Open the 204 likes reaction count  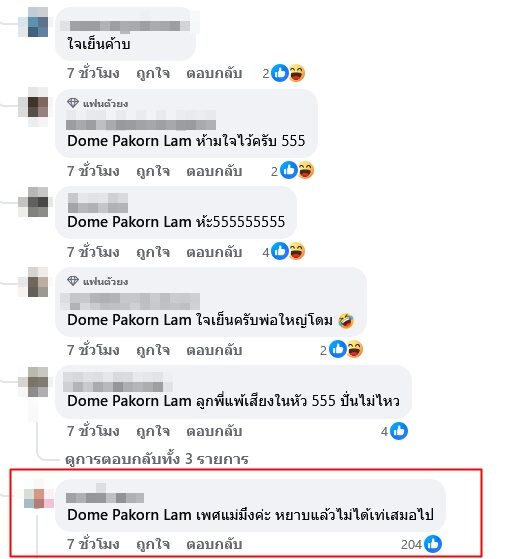[421, 544]
